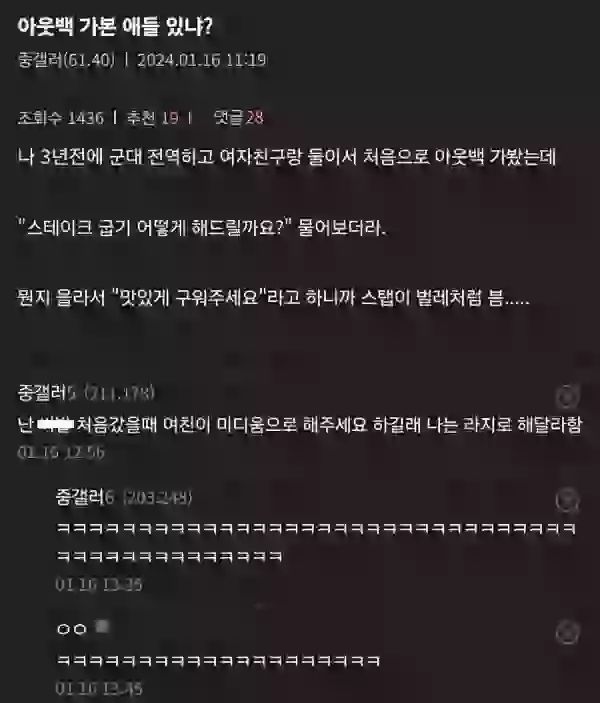Click the circular icon beside ㅇㅇ's reply
The height and width of the screenshot is (703, 600).
tap(567, 633)
